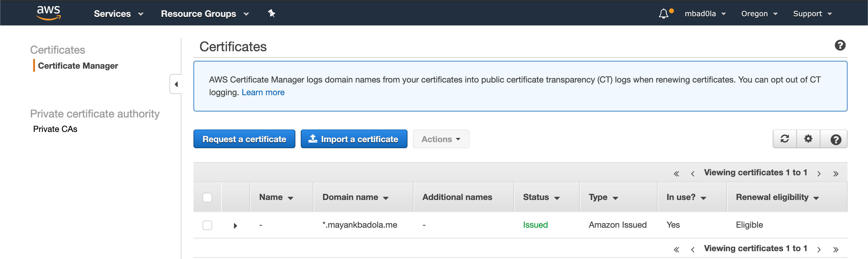Refresh the certificates list

785,139
